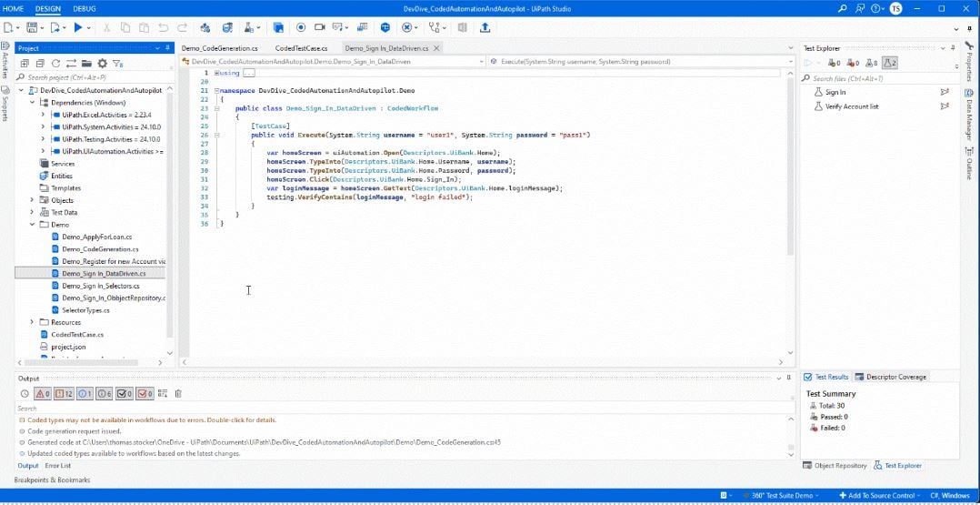Clear all output with trash icon
The width and height of the screenshot is (980, 505).
coord(178,394)
